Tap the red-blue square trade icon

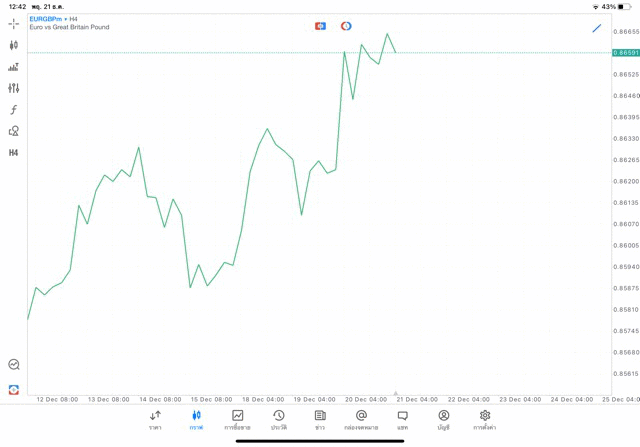pyautogui.click(x=320, y=26)
